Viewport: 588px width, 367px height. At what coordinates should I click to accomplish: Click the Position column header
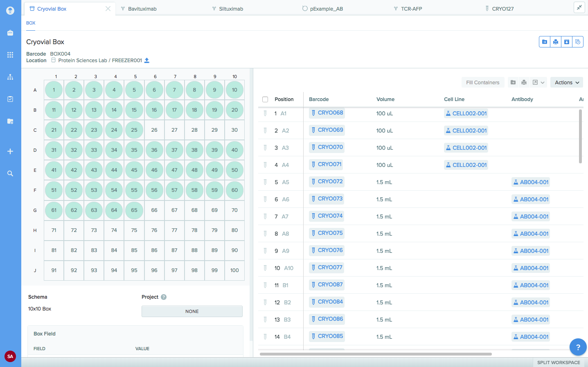click(x=284, y=99)
